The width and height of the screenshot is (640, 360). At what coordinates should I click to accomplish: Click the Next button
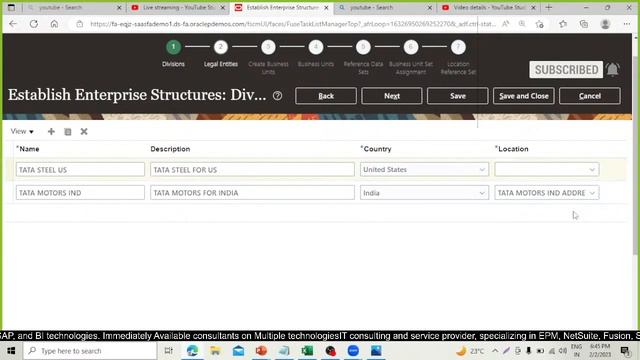pos(391,96)
